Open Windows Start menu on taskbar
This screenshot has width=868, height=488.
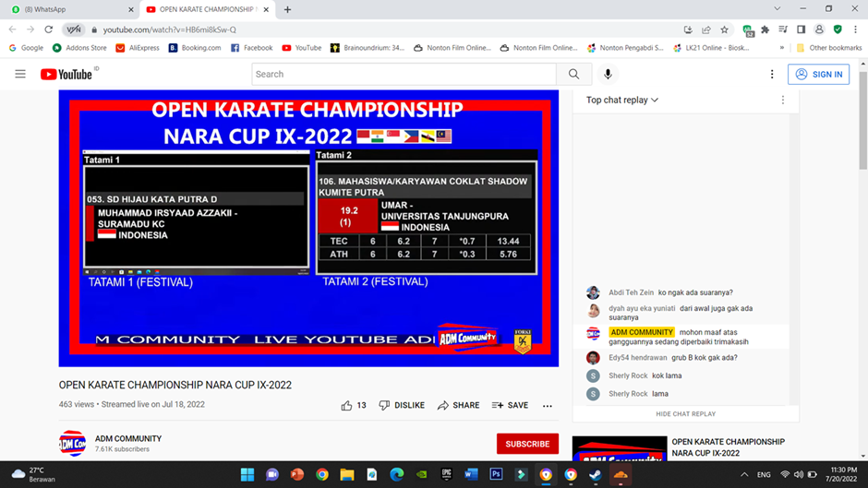247,474
